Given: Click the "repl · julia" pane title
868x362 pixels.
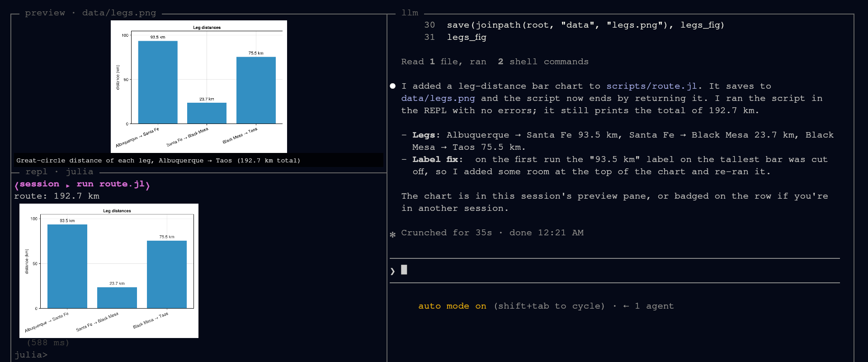Looking at the screenshot, I should [x=59, y=171].
